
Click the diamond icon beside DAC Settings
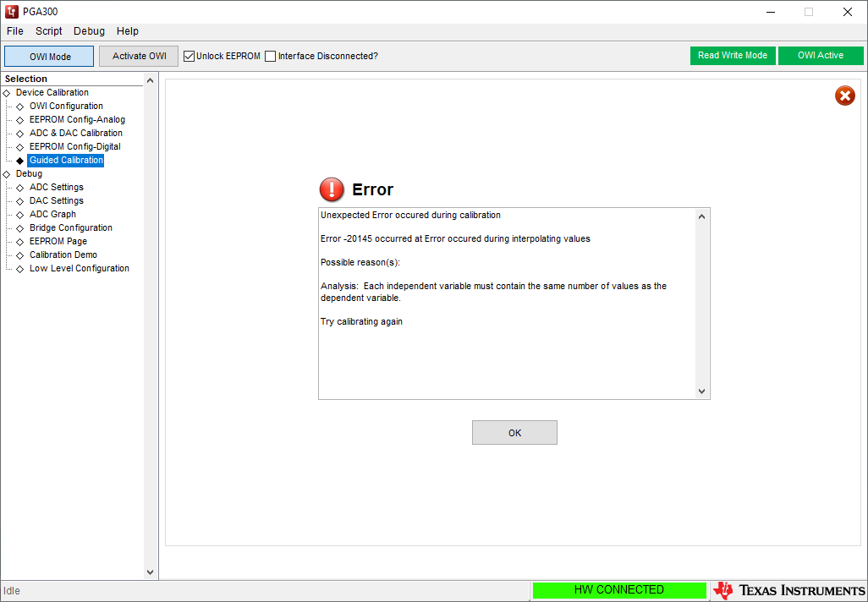[20, 201]
